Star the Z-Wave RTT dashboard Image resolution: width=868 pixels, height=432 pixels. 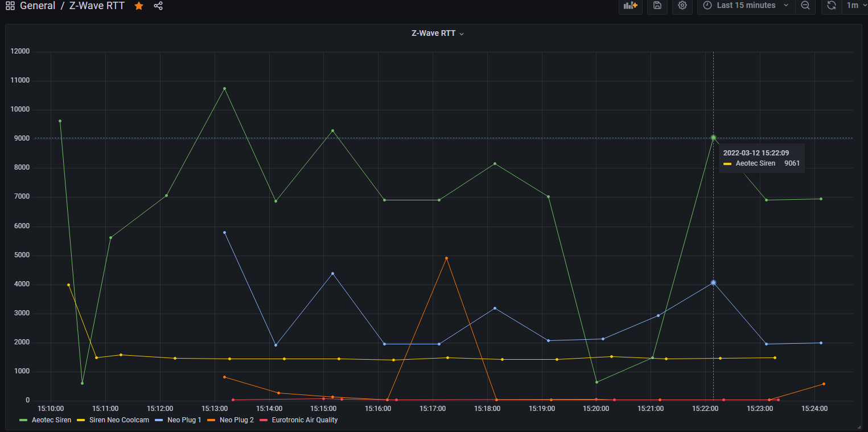click(139, 6)
